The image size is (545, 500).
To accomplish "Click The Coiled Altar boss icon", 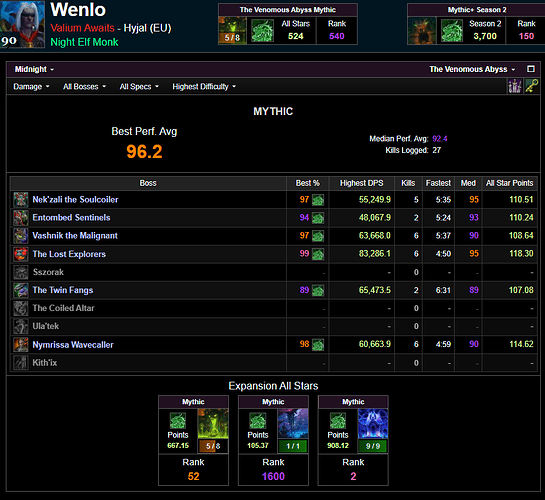I will pyautogui.click(x=21, y=308).
